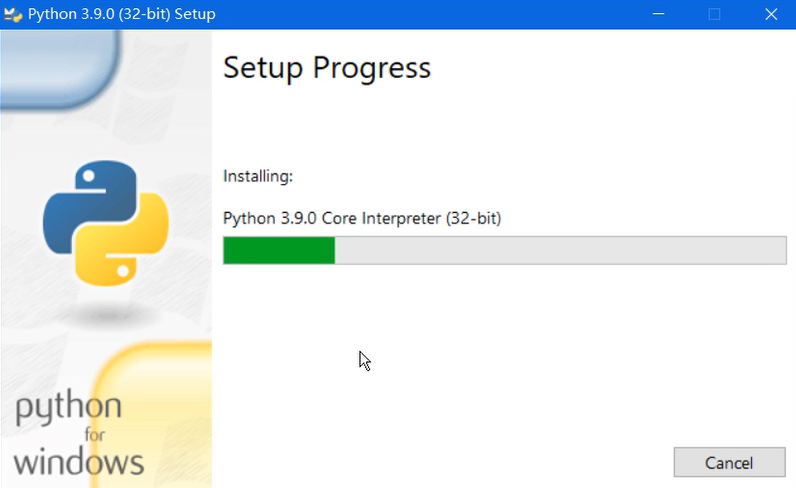Minimize the Python setup window
Screen dimensions: 796x488
(x=658, y=14)
